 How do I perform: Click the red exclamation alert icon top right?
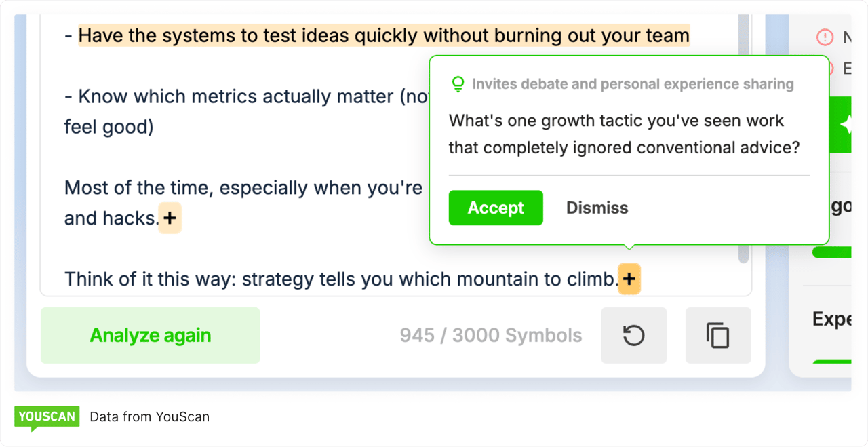(825, 37)
